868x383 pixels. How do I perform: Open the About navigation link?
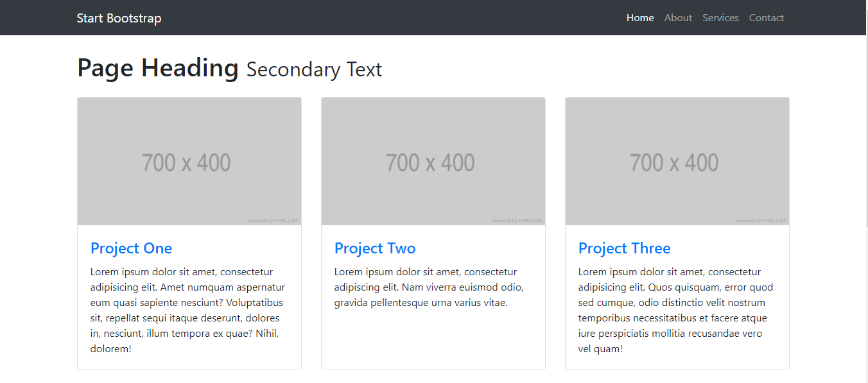[x=678, y=18]
